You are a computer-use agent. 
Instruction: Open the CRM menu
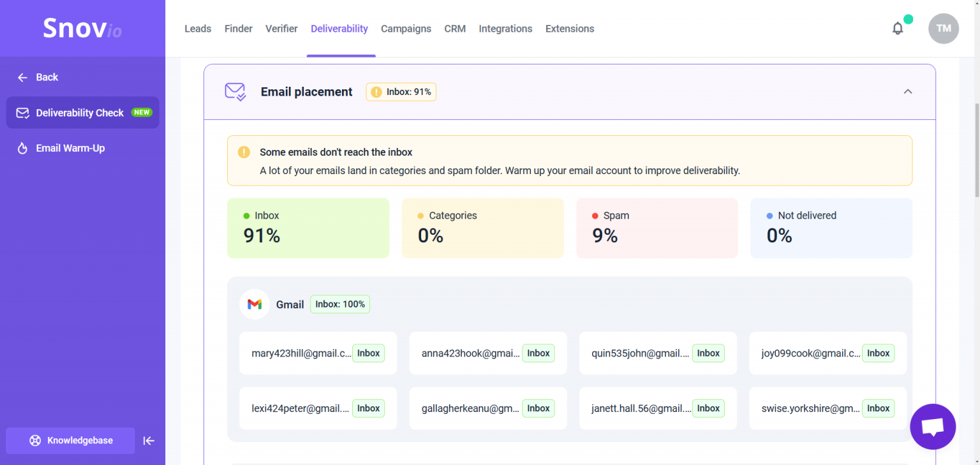[455, 29]
